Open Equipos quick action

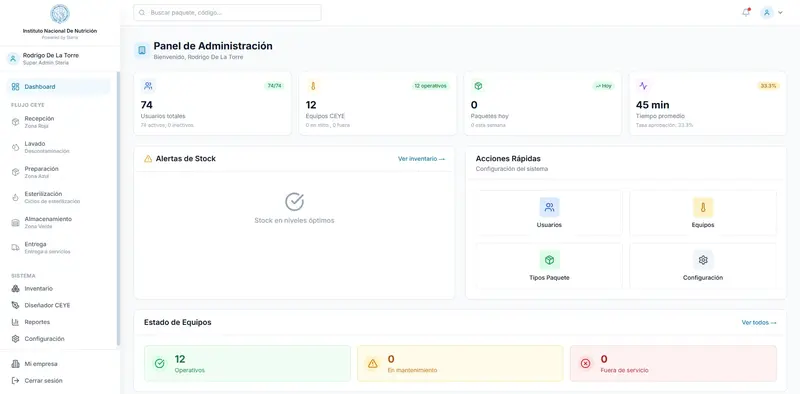pos(703,213)
